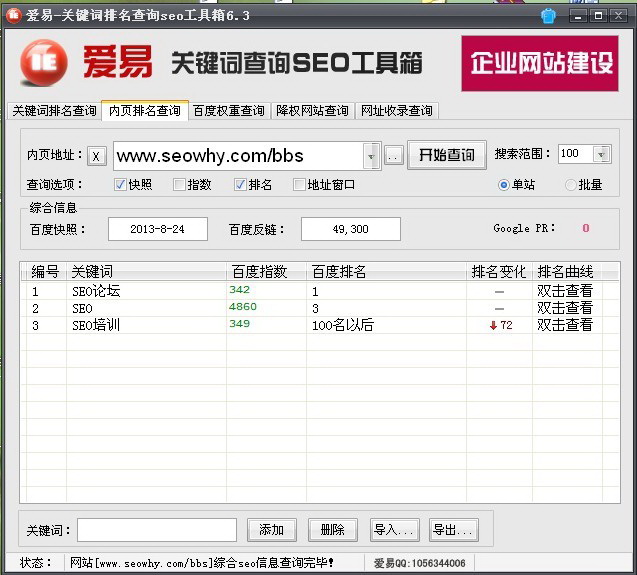Click 双击查看 in SEO论坛 row

click(565, 291)
